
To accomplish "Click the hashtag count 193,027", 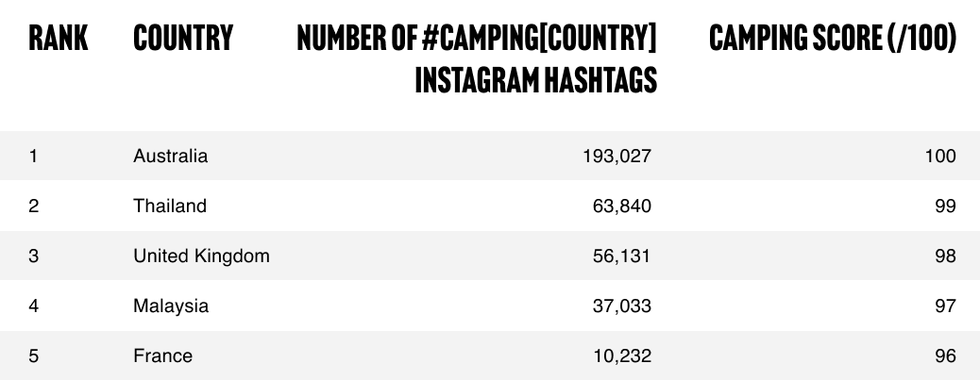I will 617,156.
